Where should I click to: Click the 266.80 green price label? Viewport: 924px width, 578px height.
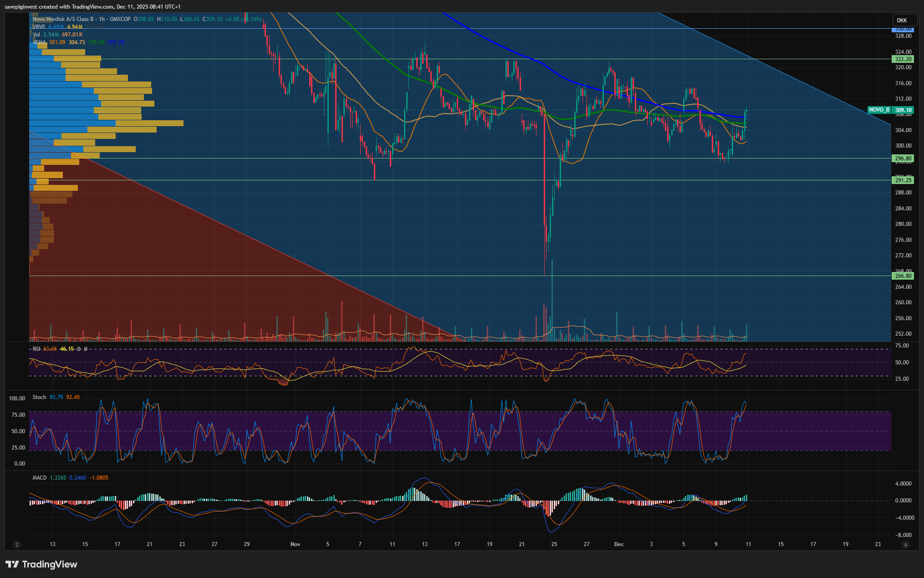point(903,276)
